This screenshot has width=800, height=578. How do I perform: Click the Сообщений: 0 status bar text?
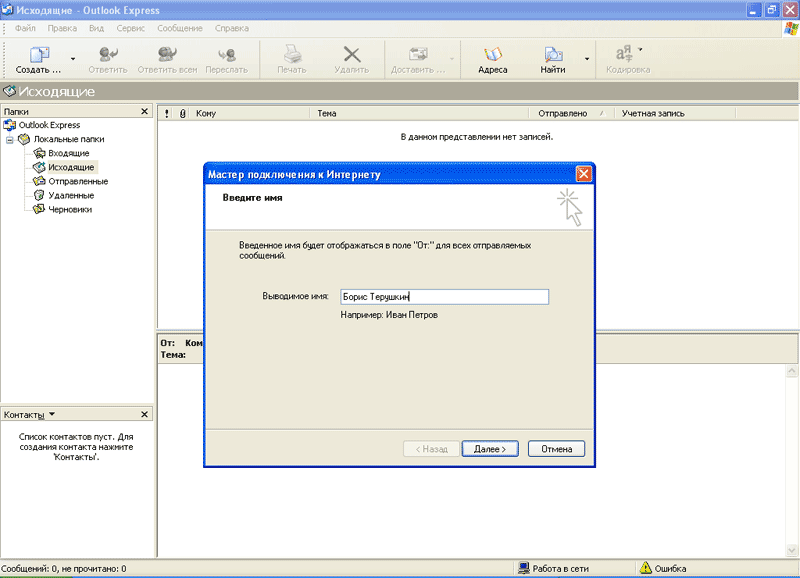(x=64, y=568)
